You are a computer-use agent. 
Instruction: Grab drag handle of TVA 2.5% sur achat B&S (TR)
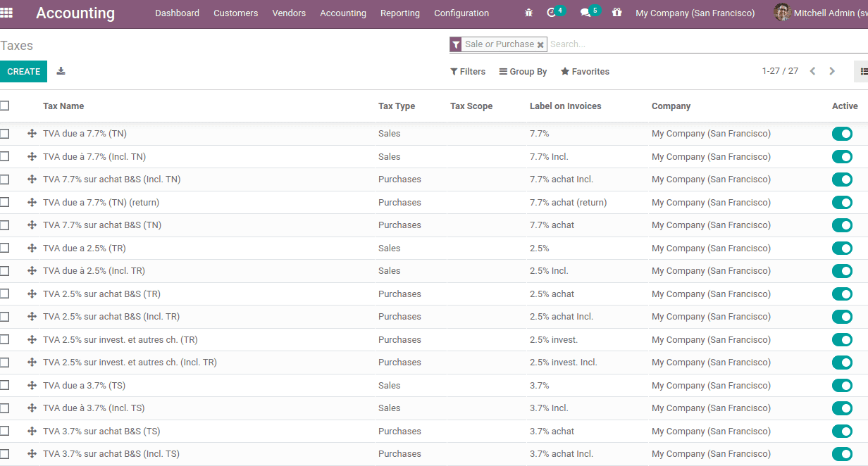point(32,294)
